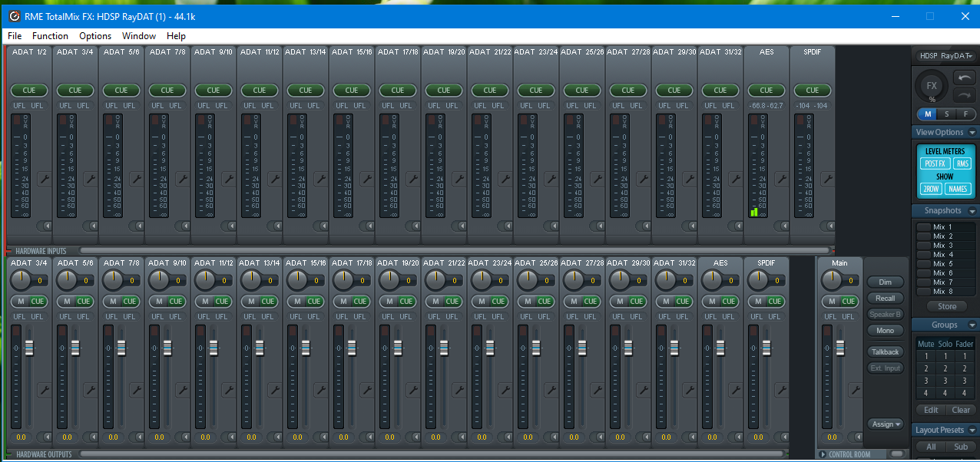Expand output ADAT 9/10 channel with arrow
Screen dimensions: 980x462
pyautogui.click(x=183, y=437)
